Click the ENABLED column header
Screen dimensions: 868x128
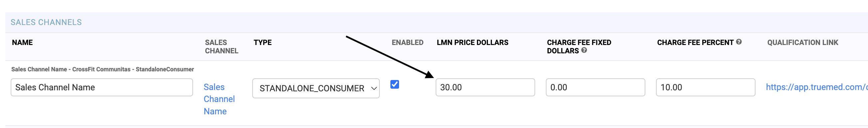[407, 43]
